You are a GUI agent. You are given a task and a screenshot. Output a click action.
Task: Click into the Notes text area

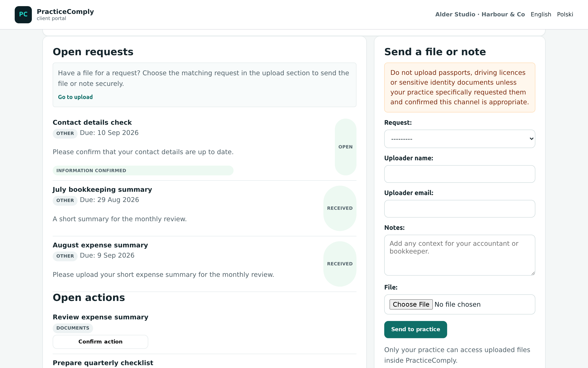pos(459,255)
